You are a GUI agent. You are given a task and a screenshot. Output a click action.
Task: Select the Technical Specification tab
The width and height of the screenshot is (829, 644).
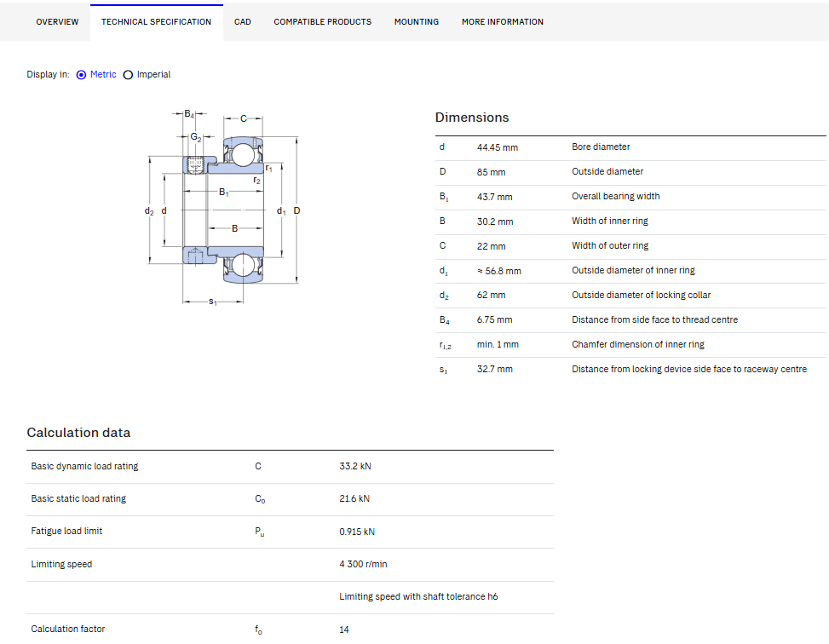pyautogui.click(x=157, y=21)
